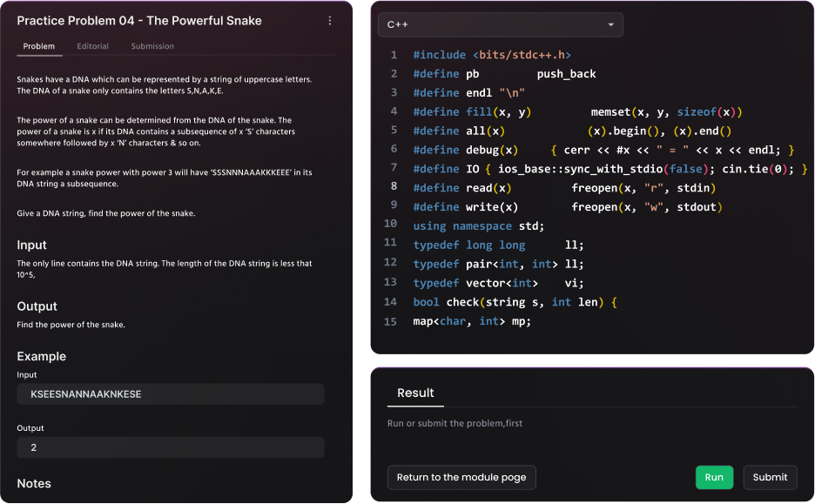Image resolution: width=815 pixels, height=504 pixels.
Task: Open the three-dot options menu
Action: pos(329,21)
